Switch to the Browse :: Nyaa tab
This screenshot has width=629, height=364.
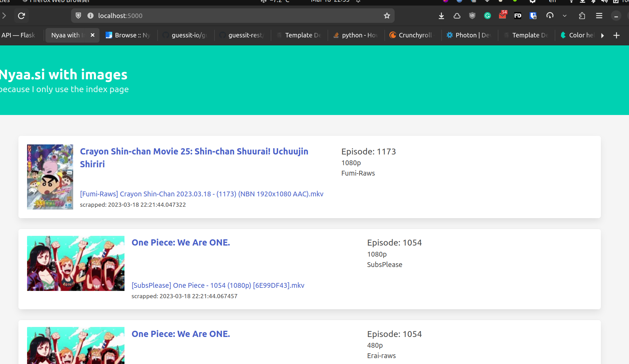(x=128, y=35)
